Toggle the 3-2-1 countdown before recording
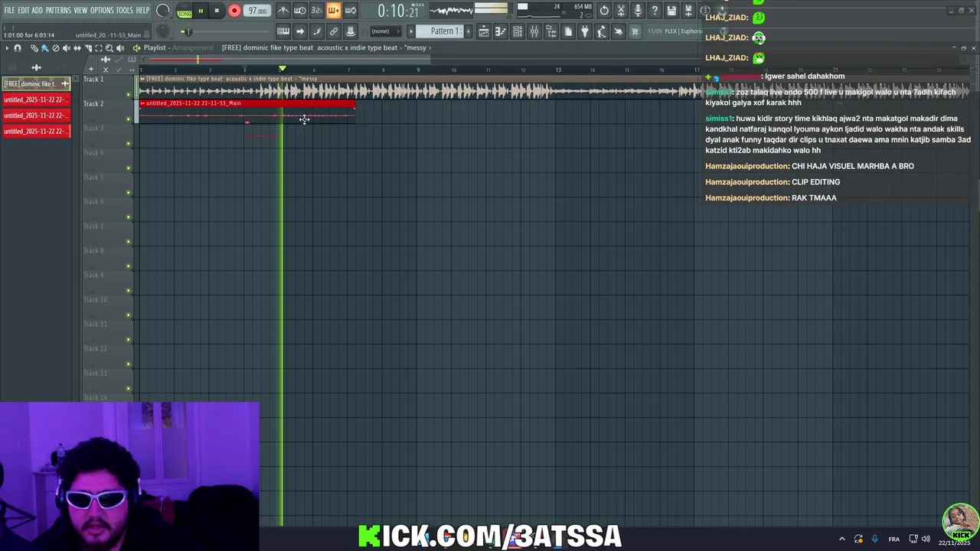 click(x=316, y=11)
